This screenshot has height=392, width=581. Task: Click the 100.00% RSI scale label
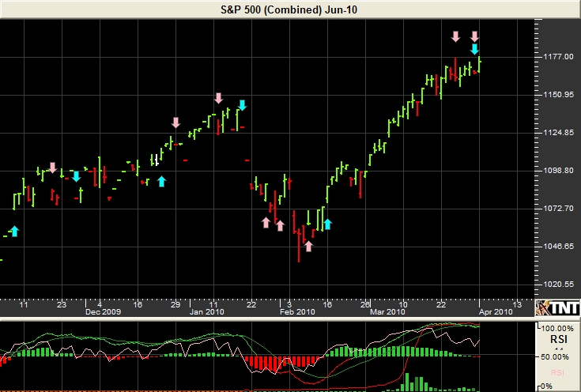tap(557, 328)
